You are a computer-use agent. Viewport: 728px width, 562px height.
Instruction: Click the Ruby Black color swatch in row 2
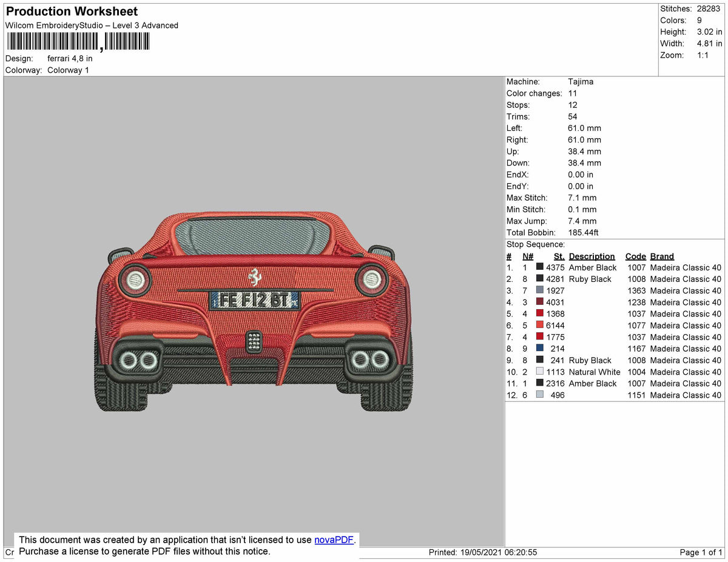coord(539,279)
